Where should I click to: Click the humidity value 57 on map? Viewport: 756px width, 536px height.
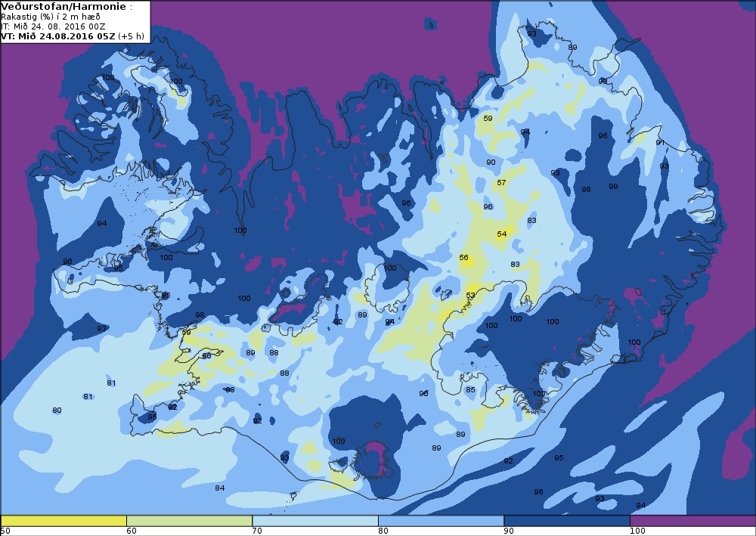click(501, 182)
